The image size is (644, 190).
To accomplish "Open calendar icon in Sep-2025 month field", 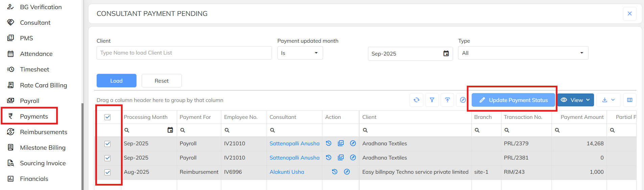I will click(x=446, y=54).
